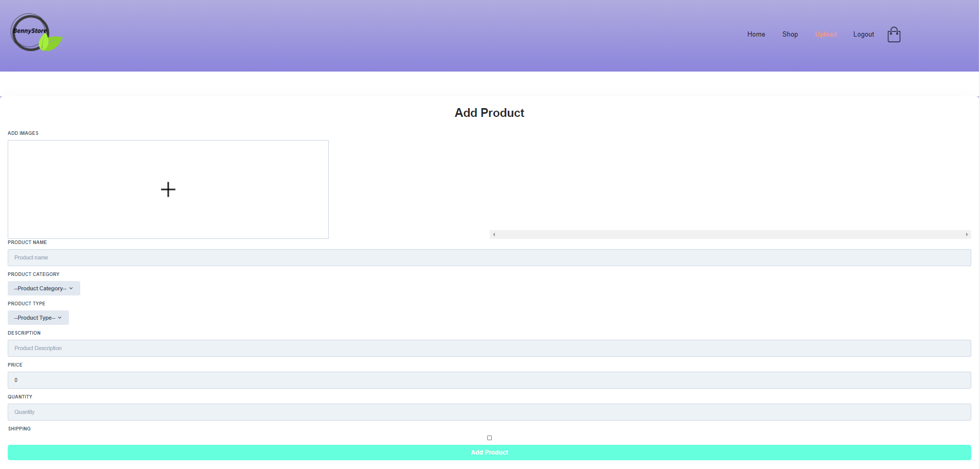Viewport: 980px width, 469px height.
Task: Select the Upload nav link
Action: [826, 34]
